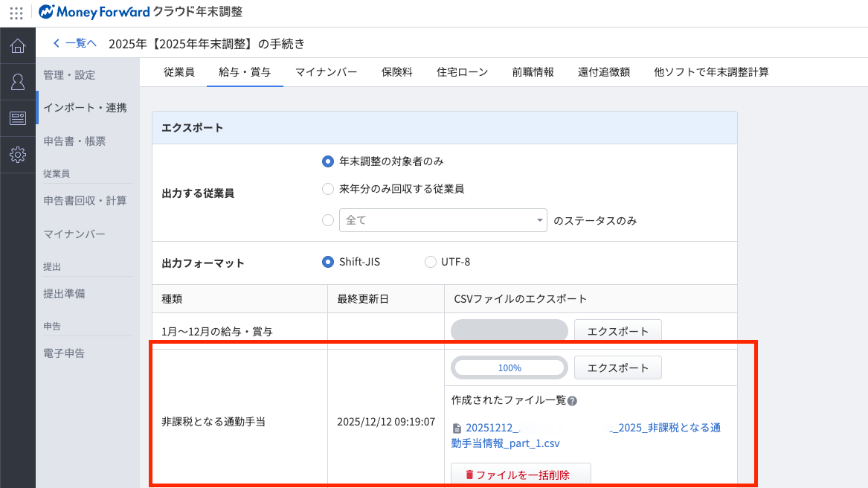Open the 全て status dropdown
Image resolution: width=868 pixels, height=488 pixels.
click(443, 220)
